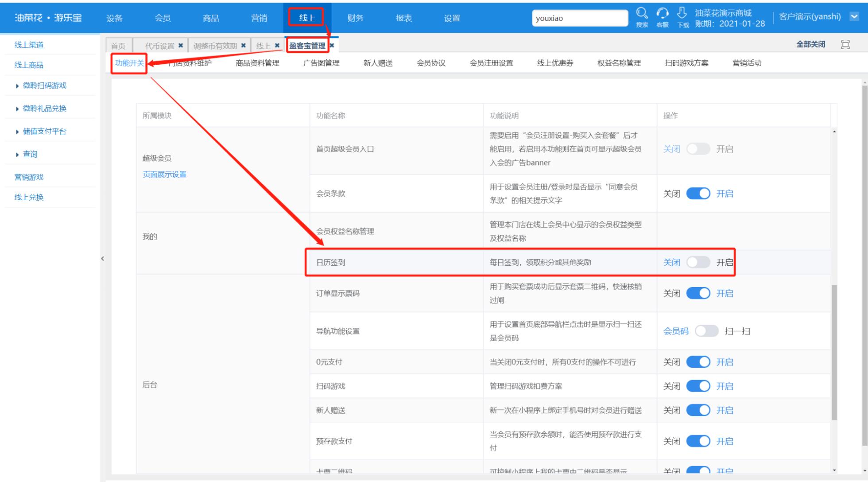Open 设置 top menu
The image size is (868, 482).
(452, 18)
